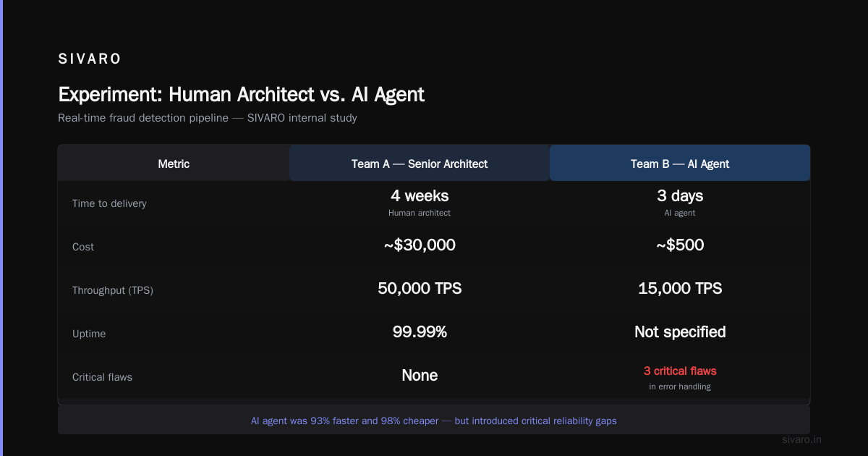
Task: Click the red 3 critical flaws text
Action: tap(680, 371)
